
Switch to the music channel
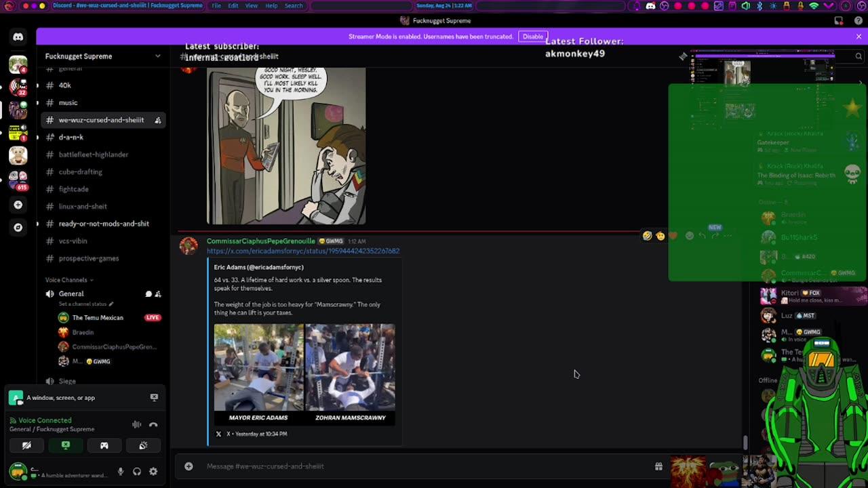pyautogui.click(x=102, y=103)
